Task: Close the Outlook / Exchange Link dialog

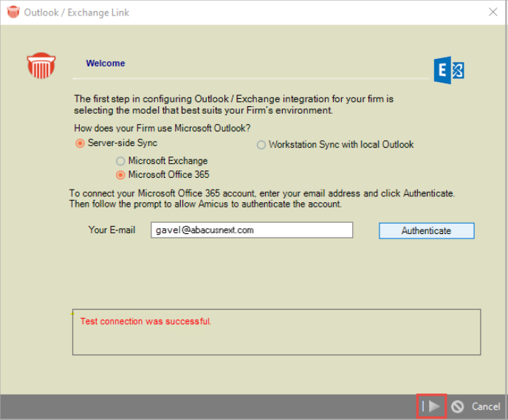Action: pyautogui.click(x=493, y=13)
